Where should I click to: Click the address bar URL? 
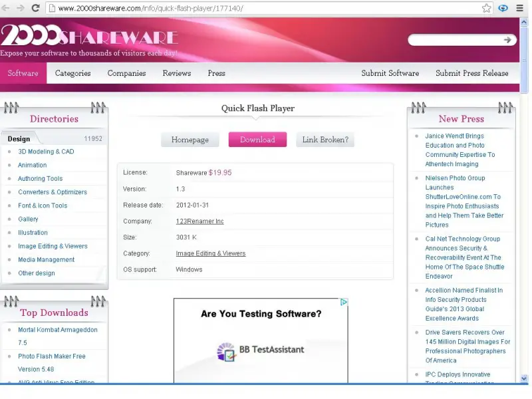click(151, 8)
